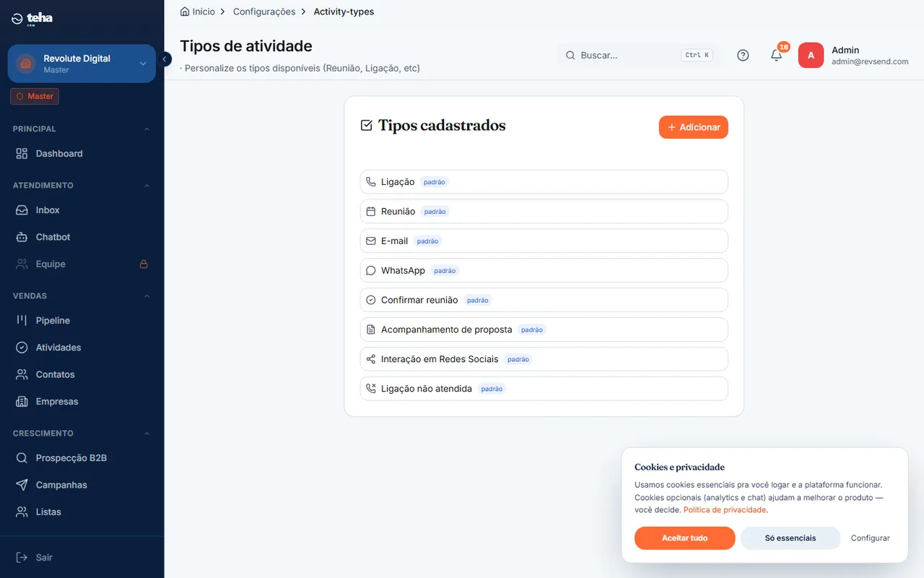Click the Buscar search field

coord(639,55)
